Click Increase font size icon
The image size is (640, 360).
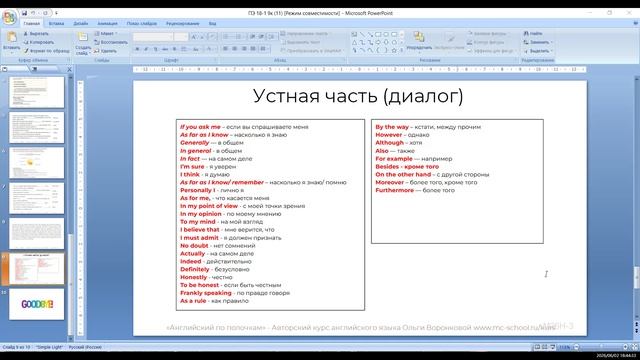click(x=194, y=37)
